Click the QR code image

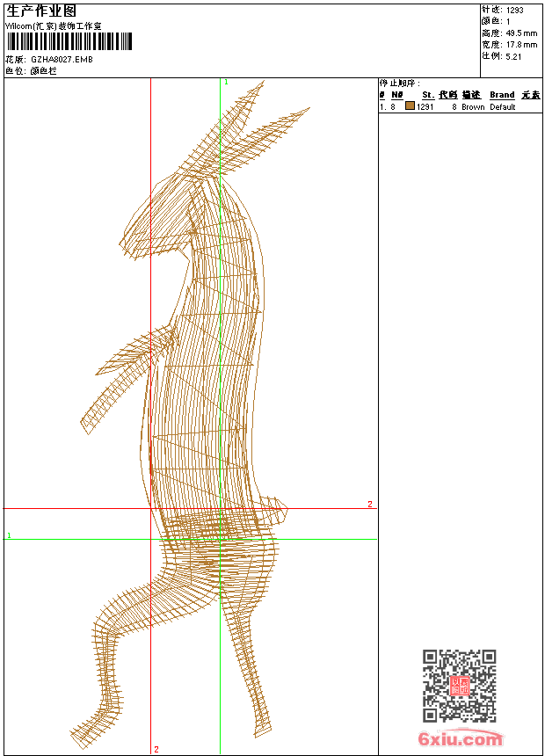pyautogui.click(x=459, y=686)
